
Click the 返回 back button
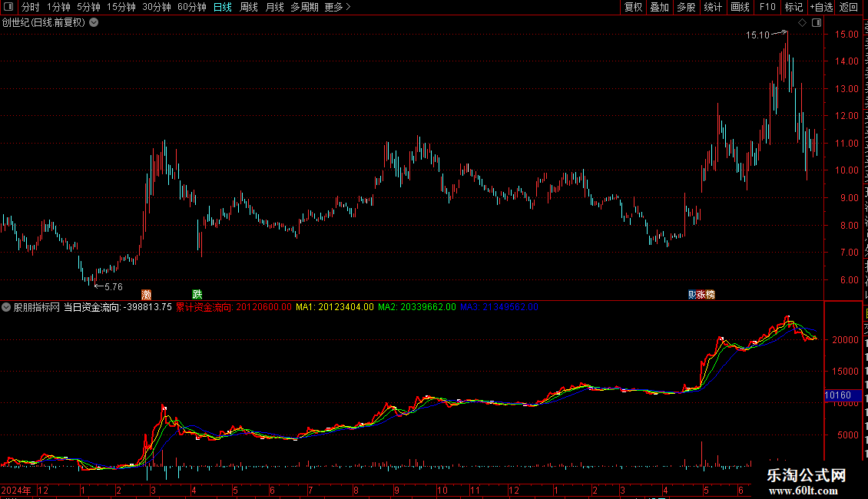coord(849,7)
